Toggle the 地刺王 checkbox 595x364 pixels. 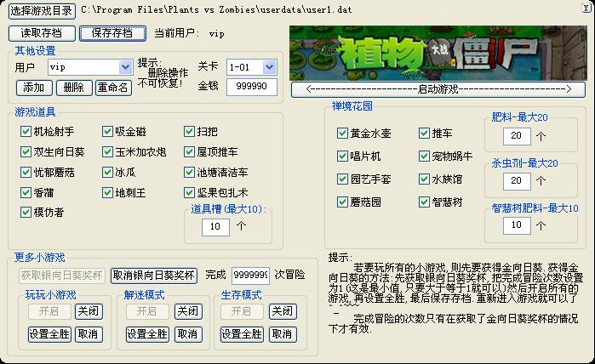107,192
